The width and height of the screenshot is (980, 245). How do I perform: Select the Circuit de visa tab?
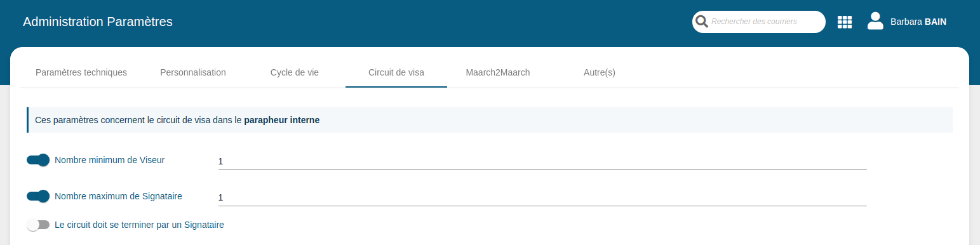[x=396, y=72]
